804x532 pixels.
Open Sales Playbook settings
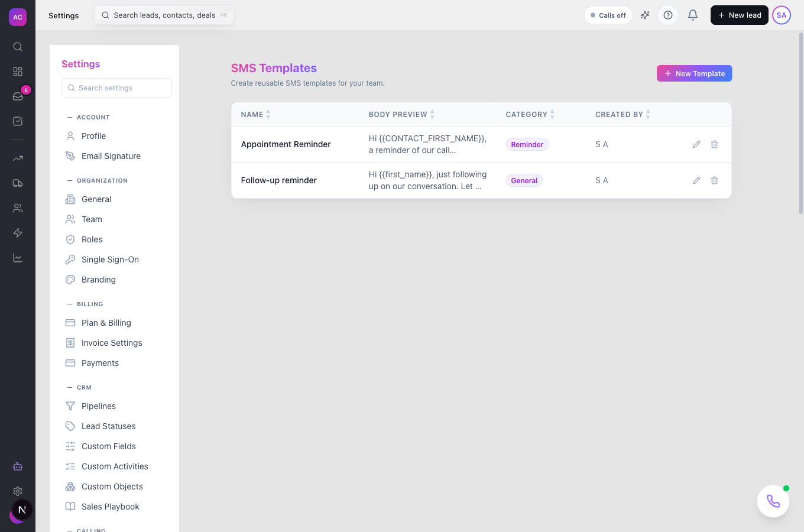[x=116, y=507]
